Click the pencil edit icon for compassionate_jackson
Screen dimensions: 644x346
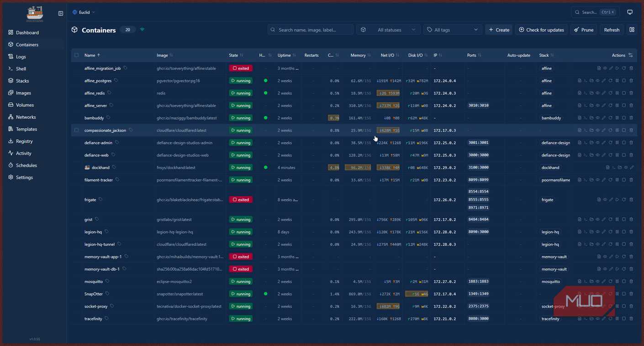click(x=604, y=130)
